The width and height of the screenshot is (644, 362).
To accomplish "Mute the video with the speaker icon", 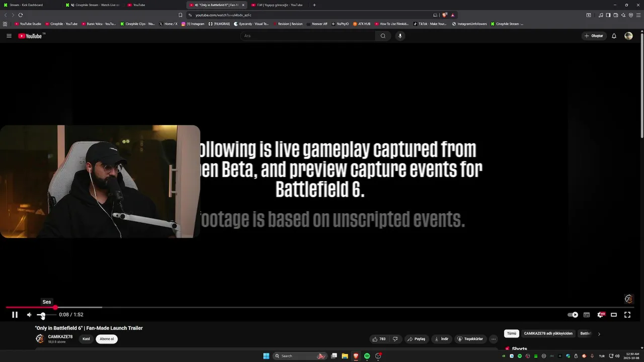I will click(x=29, y=315).
